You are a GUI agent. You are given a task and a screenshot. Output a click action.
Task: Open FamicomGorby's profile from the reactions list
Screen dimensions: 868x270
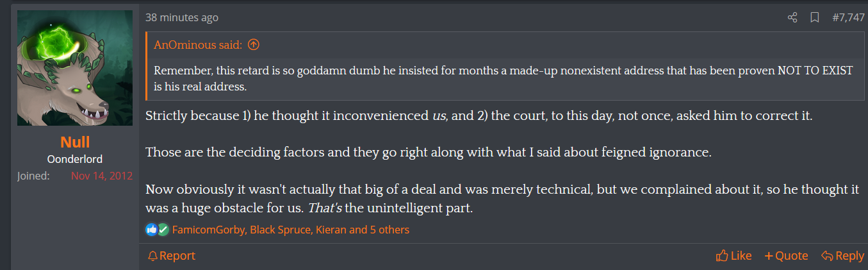pos(208,230)
